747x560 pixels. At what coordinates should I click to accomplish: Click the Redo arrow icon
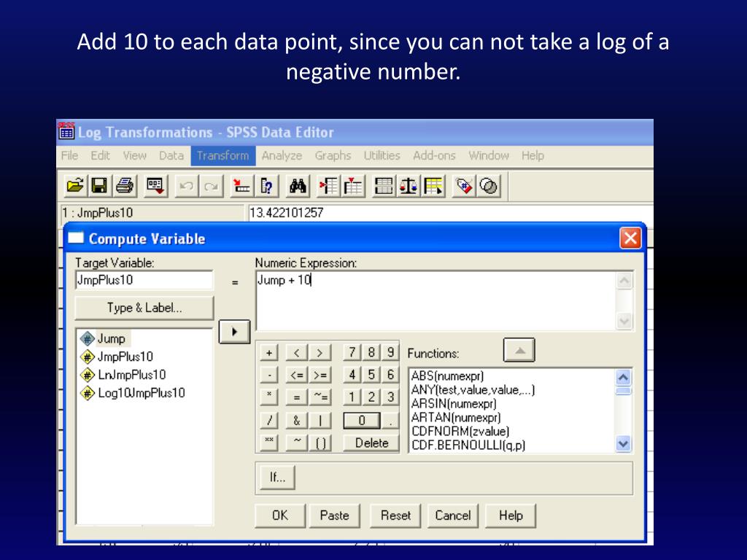pos(211,186)
